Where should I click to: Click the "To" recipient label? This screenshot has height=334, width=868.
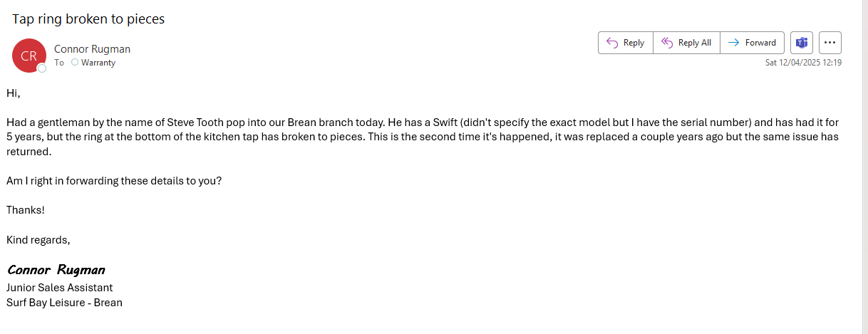[x=59, y=63]
